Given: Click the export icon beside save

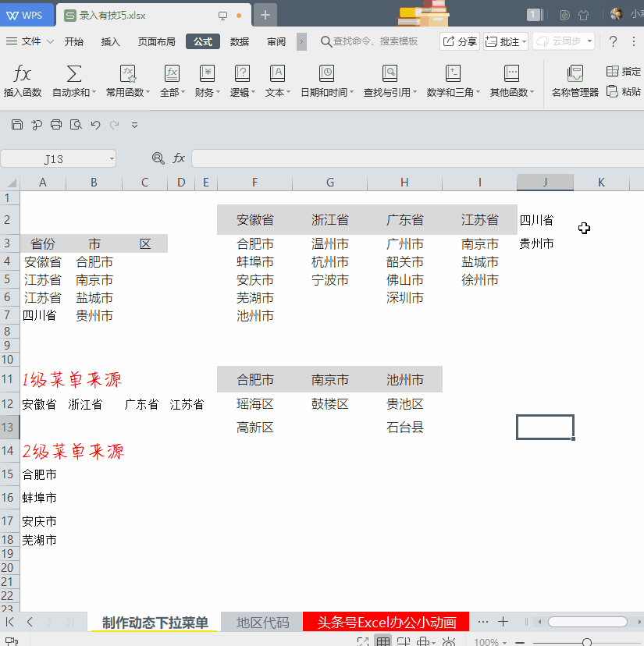Looking at the screenshot, I should tap(37, 124).
